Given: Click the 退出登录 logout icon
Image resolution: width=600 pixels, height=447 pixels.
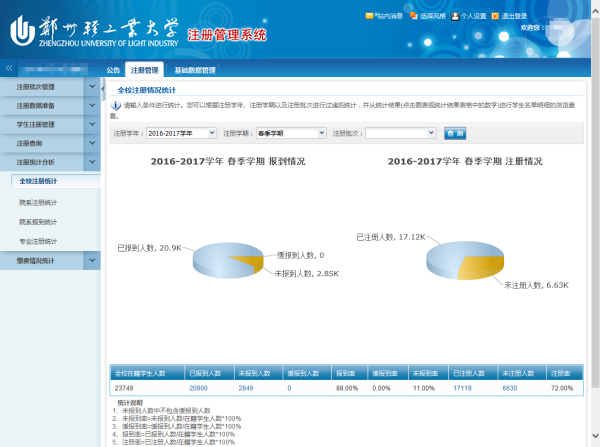Looking at the screenshot, I should click(496, 16).
